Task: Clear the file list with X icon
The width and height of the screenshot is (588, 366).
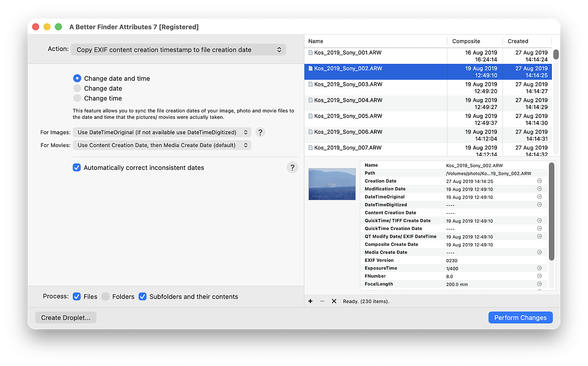Action: coord(334,301)
